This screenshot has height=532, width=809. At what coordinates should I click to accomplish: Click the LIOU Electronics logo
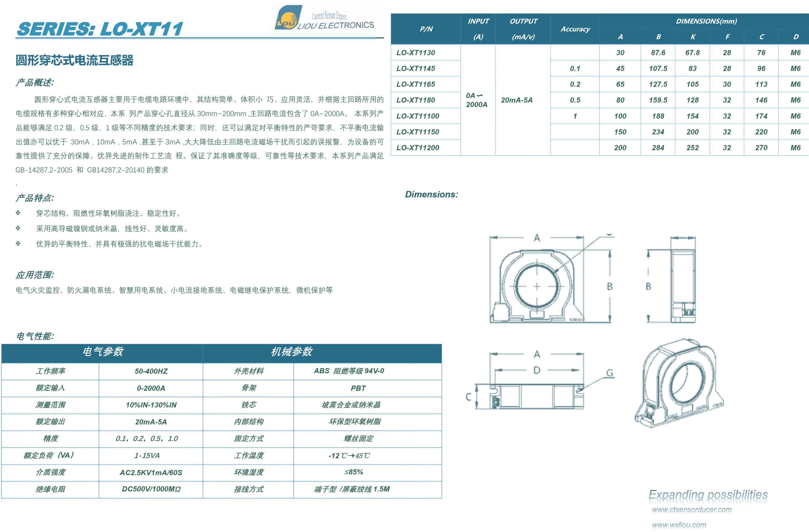pyautogui.click(x=324, y=18)
